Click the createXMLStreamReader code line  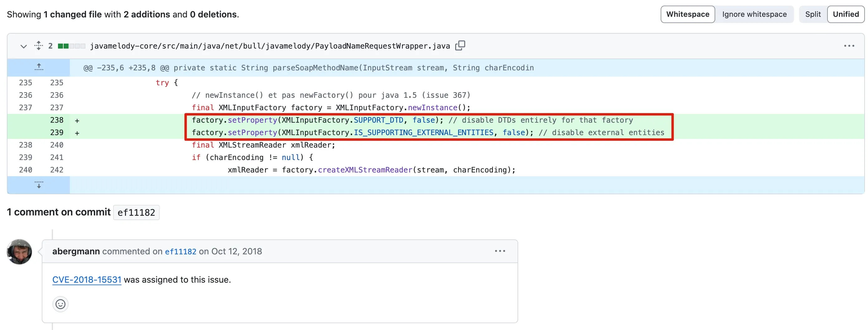pyautogui.click(x=371, y=170)
